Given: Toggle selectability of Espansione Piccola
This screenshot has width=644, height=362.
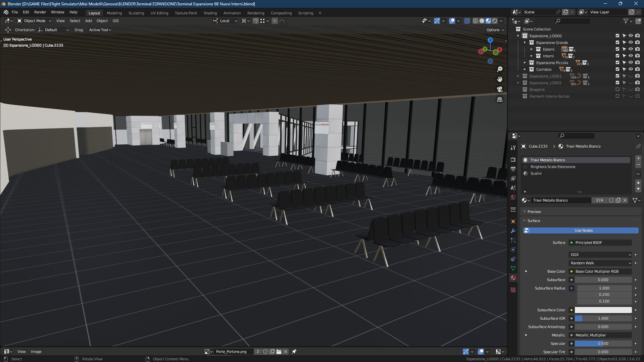Looking at the screenshot, I should [x=624, y=62].
